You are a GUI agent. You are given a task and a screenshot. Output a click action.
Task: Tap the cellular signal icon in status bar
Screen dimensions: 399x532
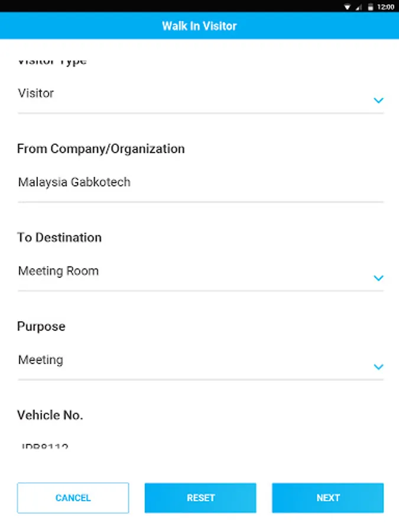[359, 7]
